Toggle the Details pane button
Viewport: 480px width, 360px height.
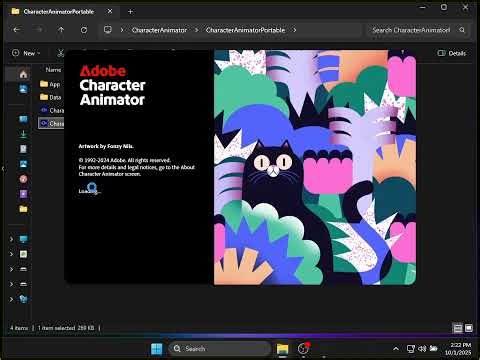pyautogui.click(x=452, y=53)
